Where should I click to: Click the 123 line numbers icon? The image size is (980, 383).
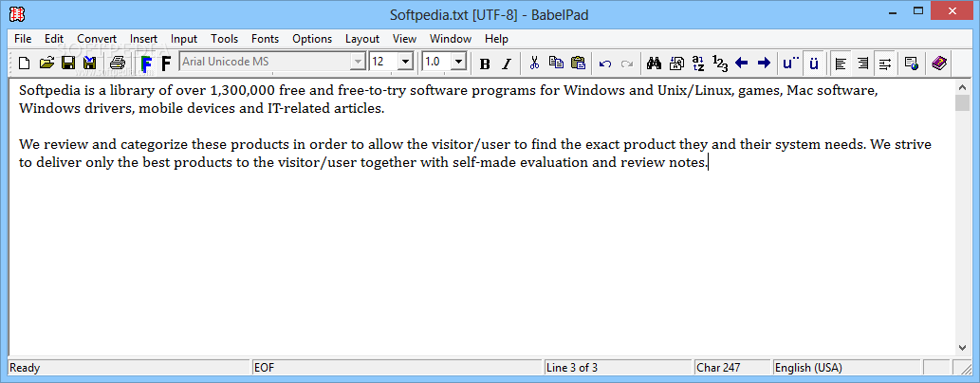[720, 64]
